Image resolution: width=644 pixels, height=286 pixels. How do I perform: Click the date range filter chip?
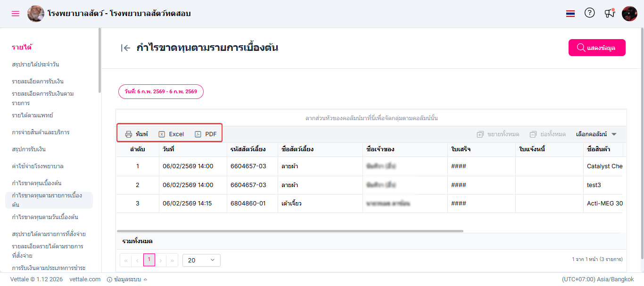161,91
